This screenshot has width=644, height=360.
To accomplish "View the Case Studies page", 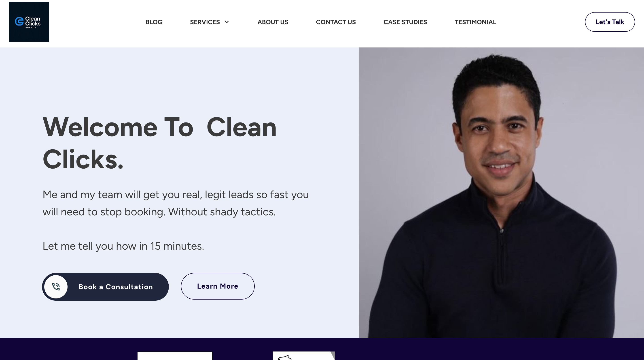I will (x=405, y=22).
